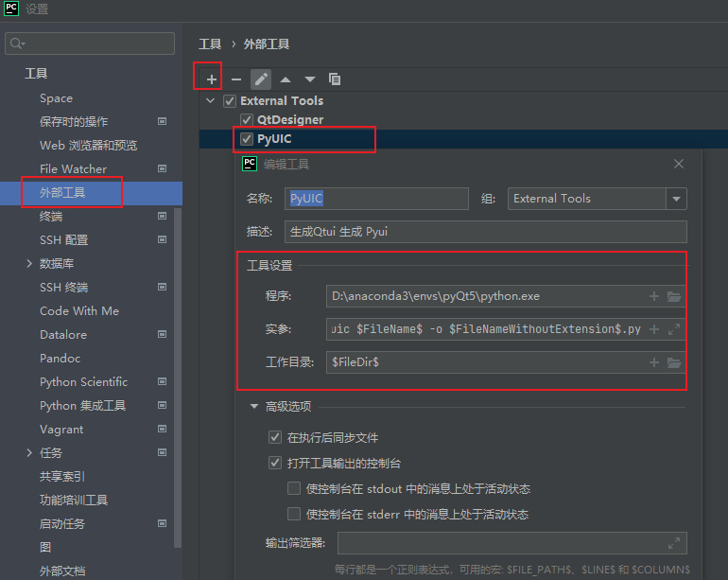The image size is (728, 580).
Task: Browse for the working directory folder
Action: coord(674,362)
